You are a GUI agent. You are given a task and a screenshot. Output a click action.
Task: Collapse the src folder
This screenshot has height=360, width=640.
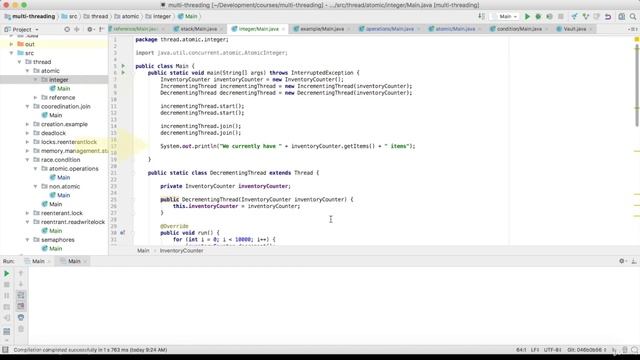coord(11,53)
